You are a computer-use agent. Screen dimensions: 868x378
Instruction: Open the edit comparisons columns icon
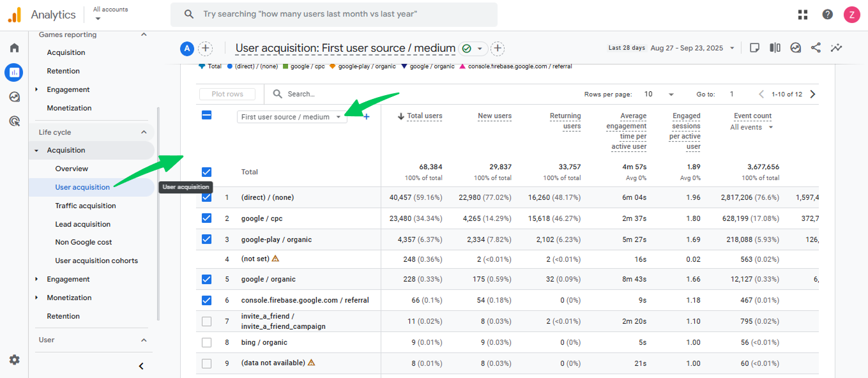click(775, 48)
